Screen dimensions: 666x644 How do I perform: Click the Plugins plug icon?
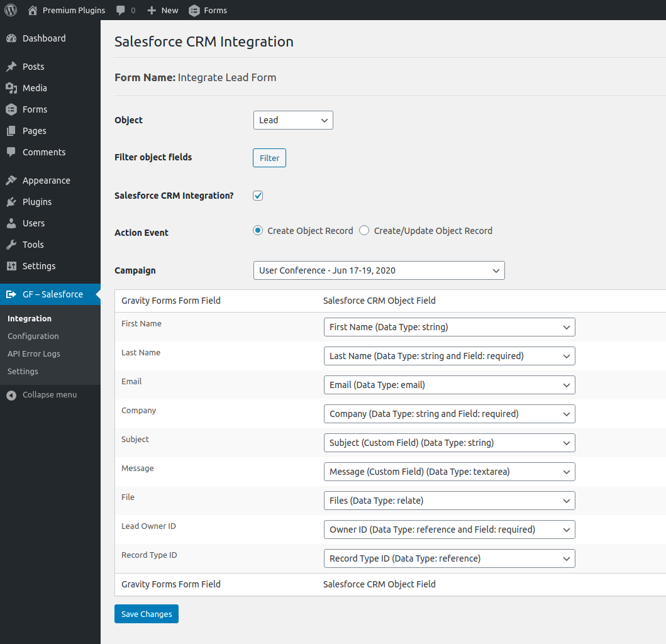pos(11,202)
